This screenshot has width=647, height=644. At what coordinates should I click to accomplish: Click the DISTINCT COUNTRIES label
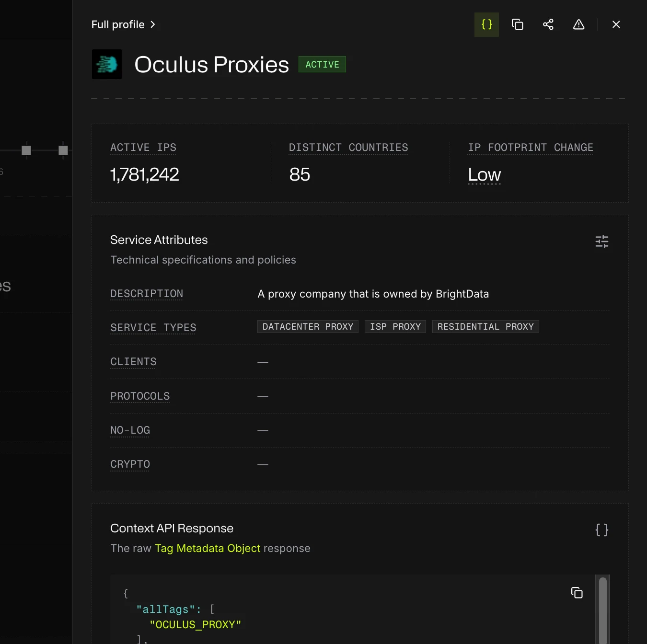[x=348, y=148]
